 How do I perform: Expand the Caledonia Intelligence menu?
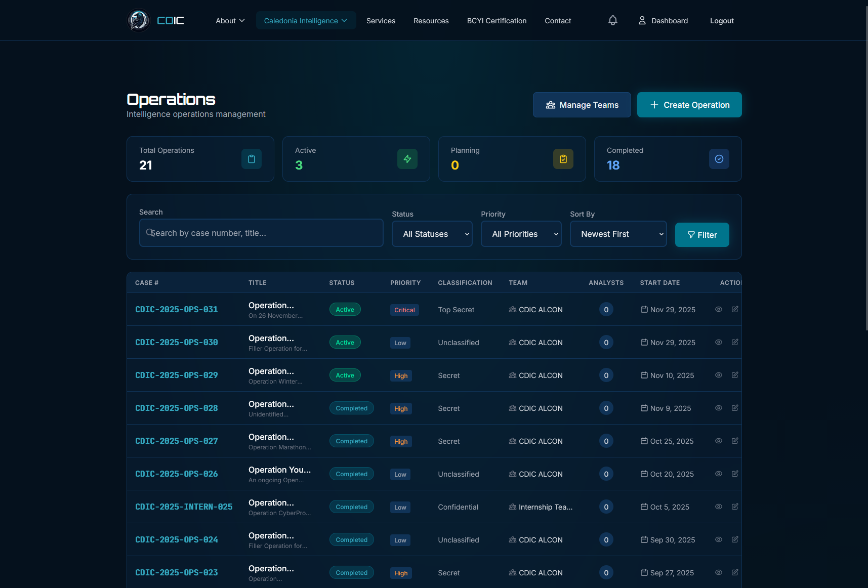click(x=306, y=20)
